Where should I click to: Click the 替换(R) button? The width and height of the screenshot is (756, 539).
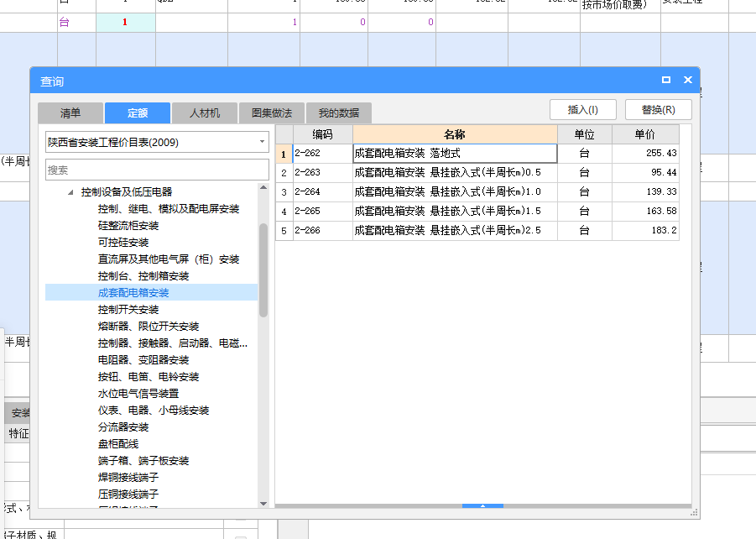coord(659,109)
